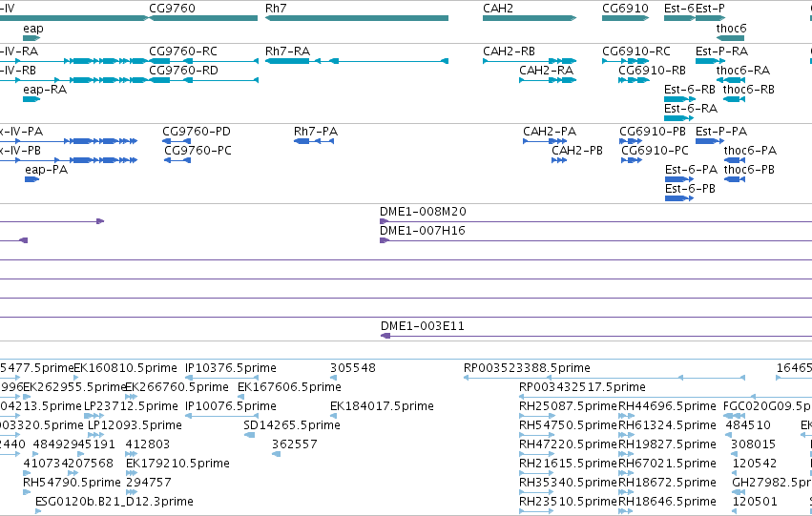Click the Est-6-RB transcript label

(689, 90)
